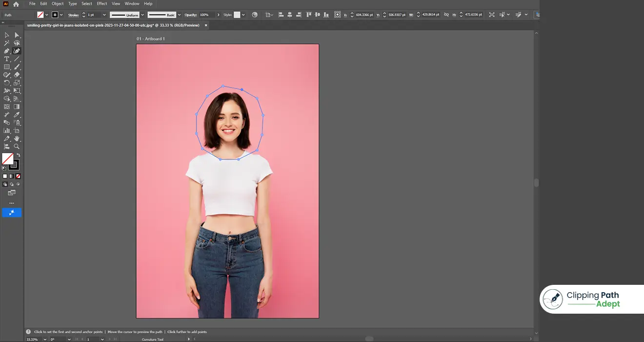Click the fill color swatch in control bar
644x342 pixels.
click(40, 15)
